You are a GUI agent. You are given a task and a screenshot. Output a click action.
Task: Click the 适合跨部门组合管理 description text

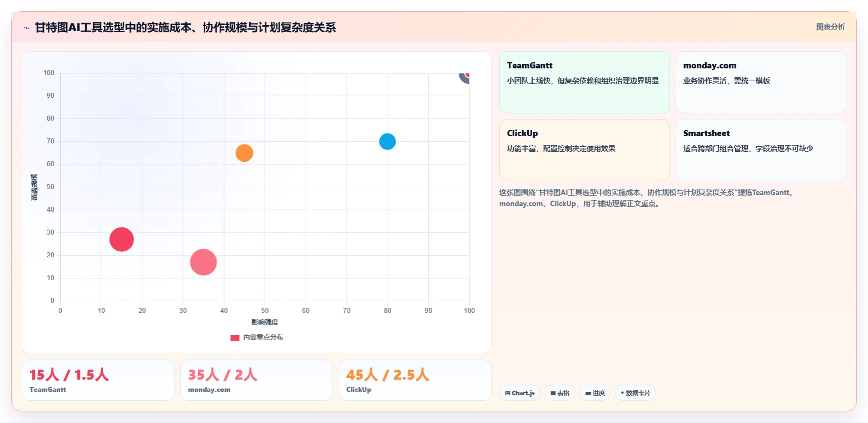point(748,148)
